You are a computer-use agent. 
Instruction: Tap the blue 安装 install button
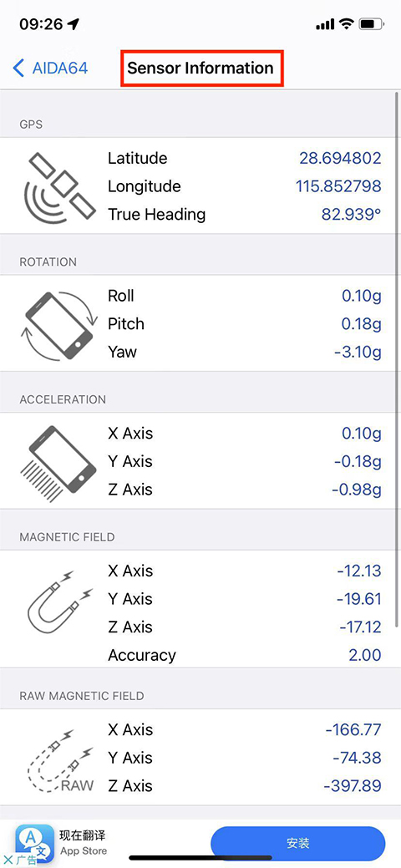point(297,843)
